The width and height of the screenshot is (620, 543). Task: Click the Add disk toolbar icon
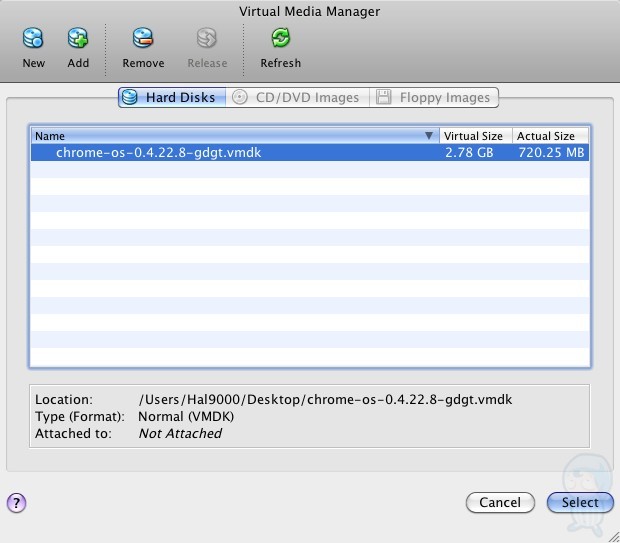tap(78, 39)
